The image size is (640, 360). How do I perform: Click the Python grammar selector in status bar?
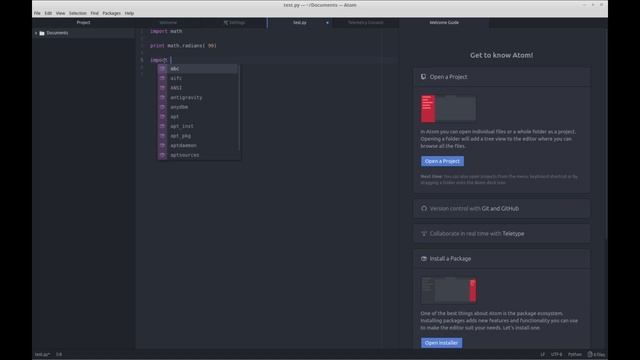(575, 354)
